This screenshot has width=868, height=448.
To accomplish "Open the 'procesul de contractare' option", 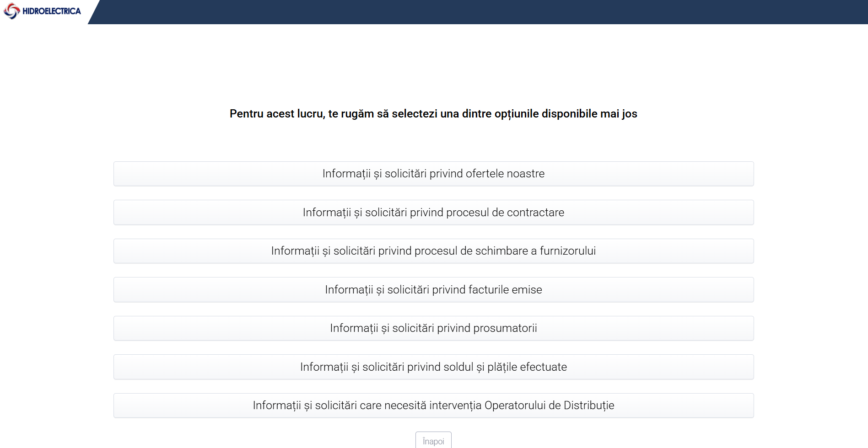I will (433, 213).
